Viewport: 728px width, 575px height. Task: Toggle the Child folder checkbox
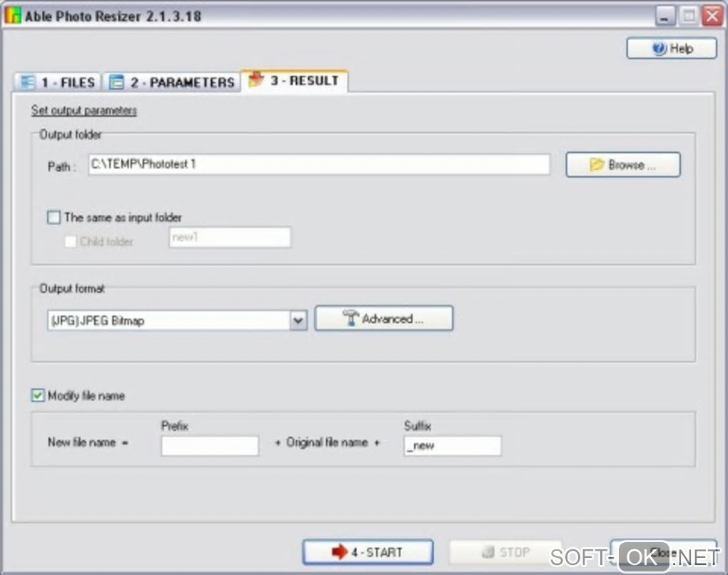[x=71, y=241]
